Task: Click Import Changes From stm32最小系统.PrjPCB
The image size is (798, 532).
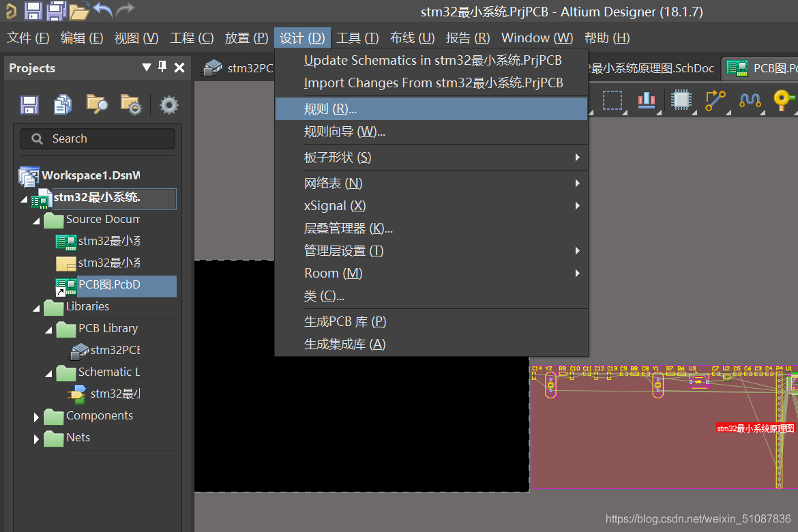Action: (433, 83)
